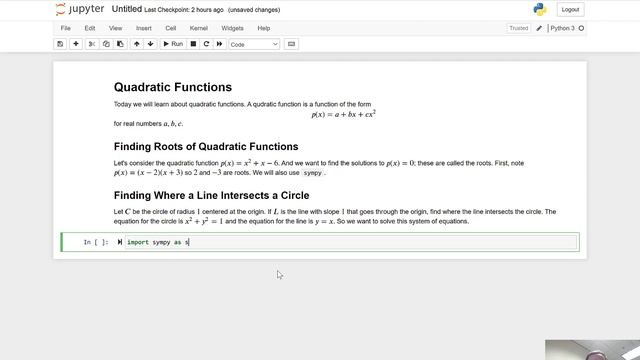Image resolution: width=640 pixels, height=360 pixels.
Task: Click in the import sympy code cell
Action: pos(351,242)
